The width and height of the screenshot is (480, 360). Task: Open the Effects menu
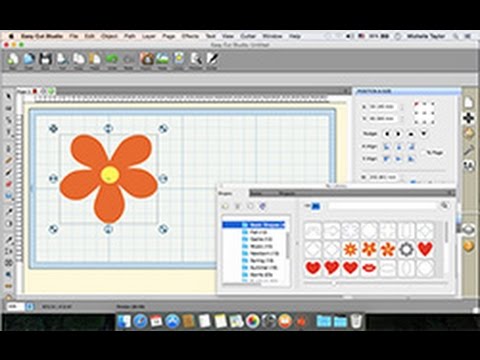click(190, 36)
